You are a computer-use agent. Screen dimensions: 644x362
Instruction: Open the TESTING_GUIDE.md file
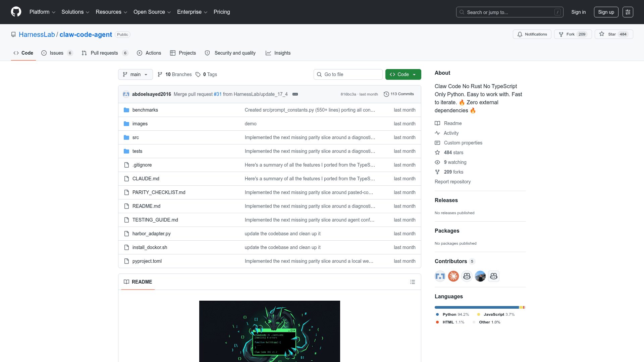tap(155, 220)
